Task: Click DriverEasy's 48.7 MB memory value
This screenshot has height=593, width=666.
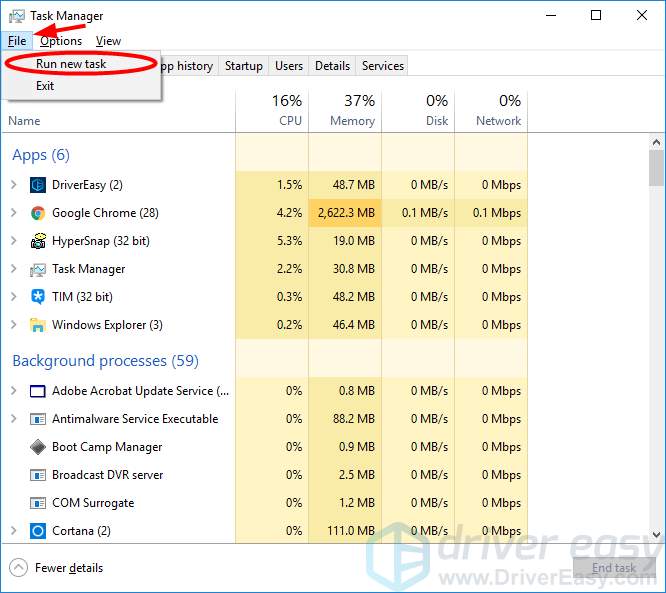Action: pyautogui.click(x=354, y=185)
